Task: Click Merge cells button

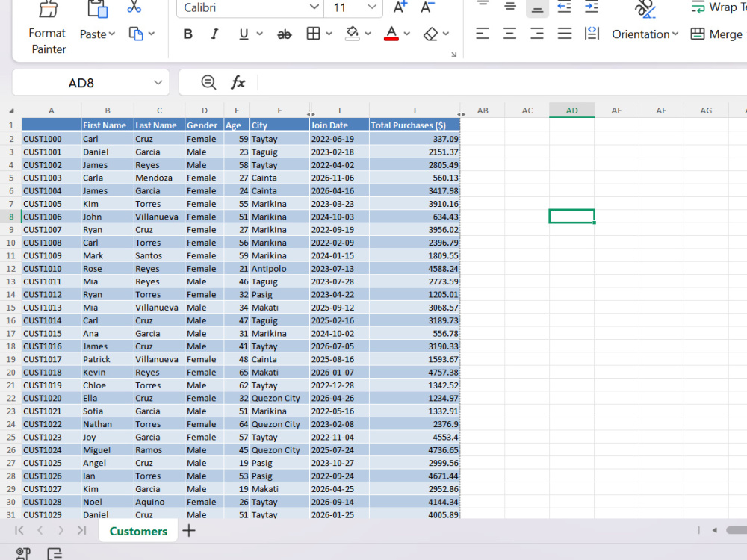Action: tap(716, 34)
